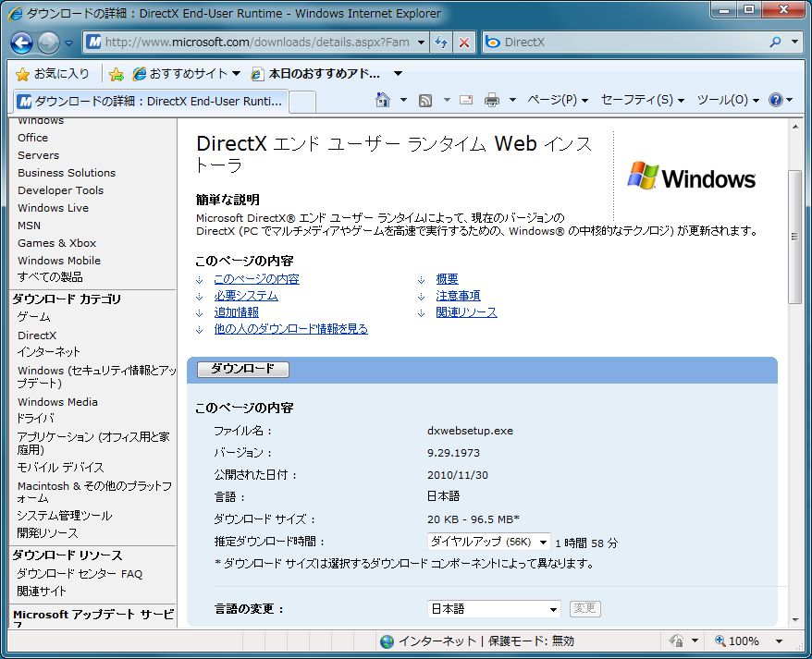Open the セーフティ(S) menu

[x=643, y=100]
